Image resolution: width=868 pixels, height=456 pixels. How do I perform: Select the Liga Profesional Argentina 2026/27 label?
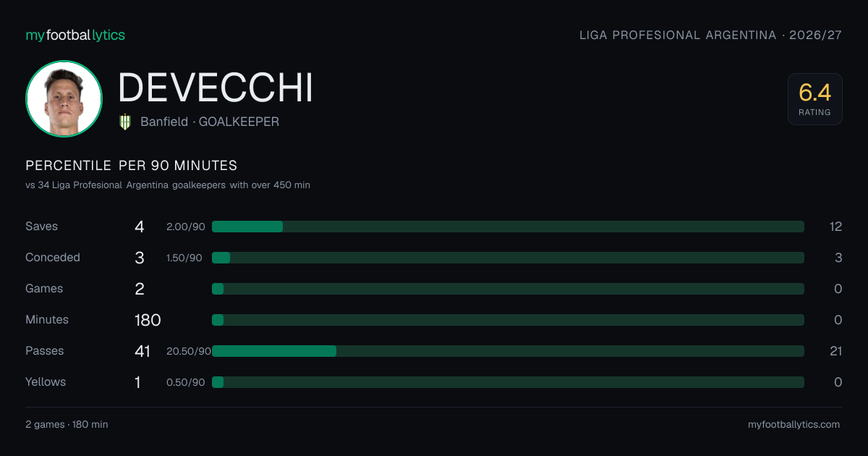click(x=711, y=35)
